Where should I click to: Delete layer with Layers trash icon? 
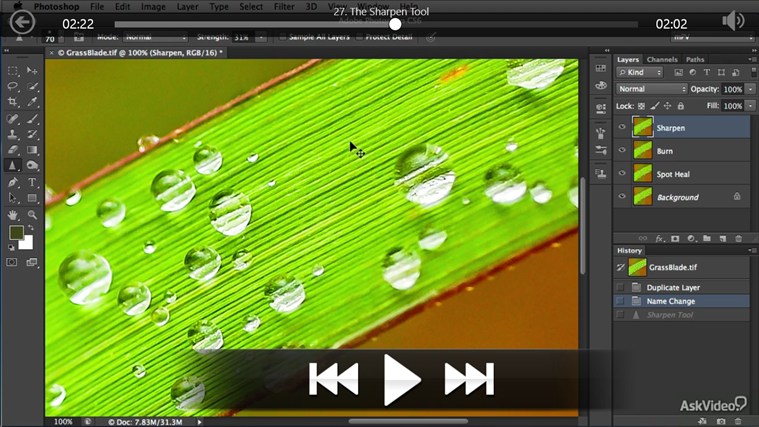coord(739,239)
